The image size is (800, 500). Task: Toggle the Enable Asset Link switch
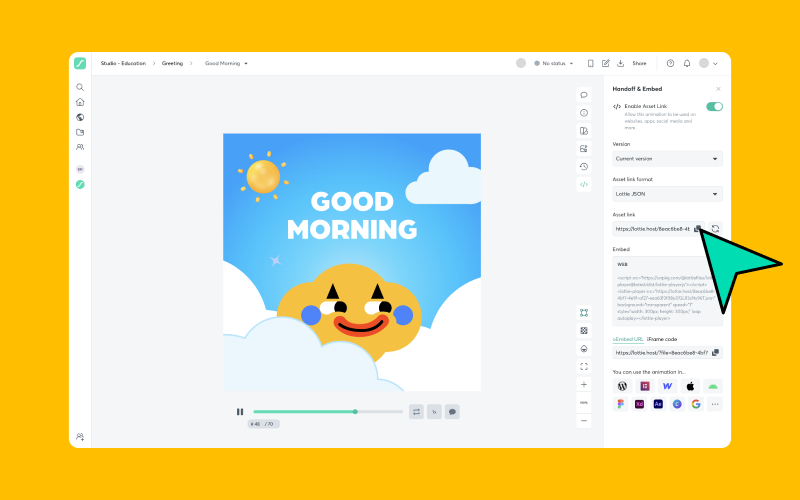(714, 107)
